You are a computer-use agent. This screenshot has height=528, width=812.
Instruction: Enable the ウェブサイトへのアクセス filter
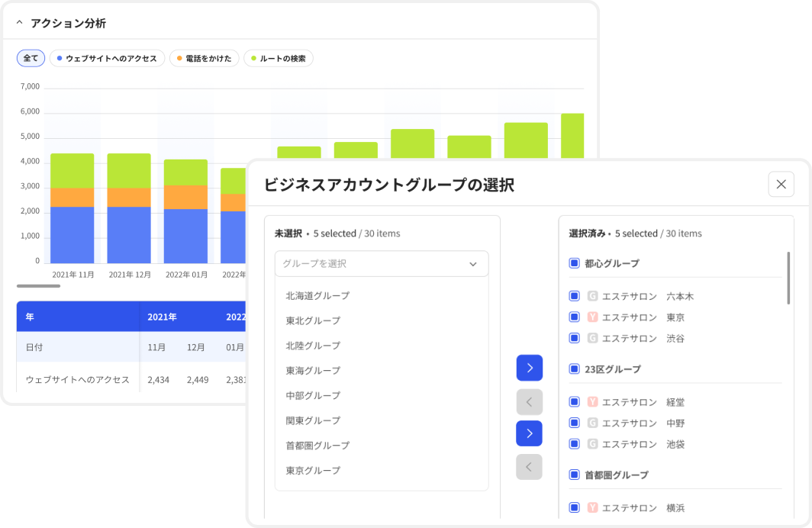coord(107,57)
